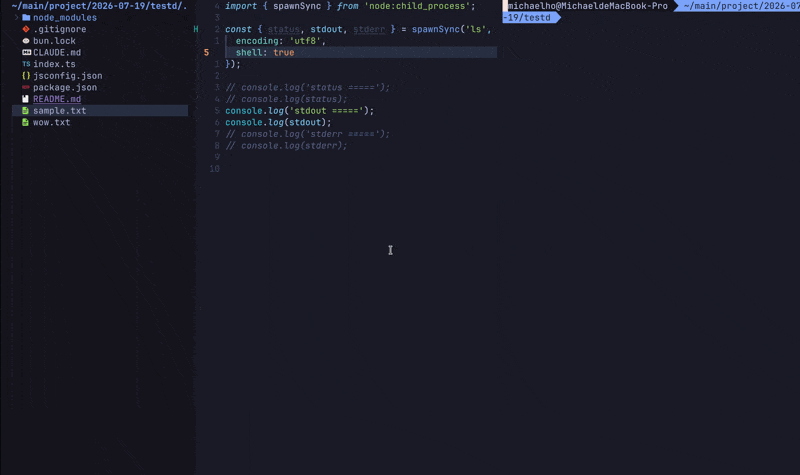Open CLAUDE.md in the file tree

(57, 53)
